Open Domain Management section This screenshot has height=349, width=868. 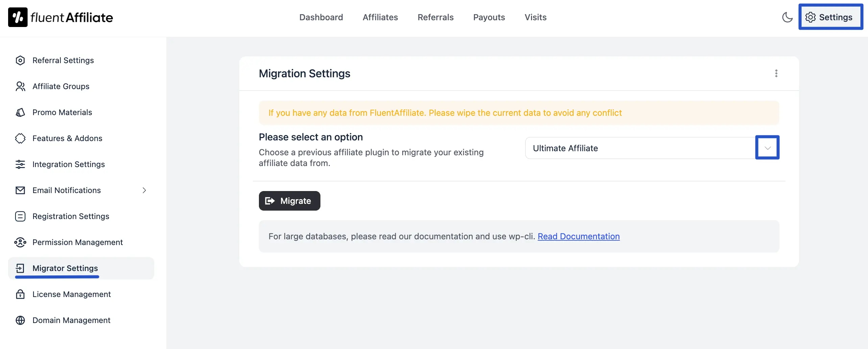[81, 320]
